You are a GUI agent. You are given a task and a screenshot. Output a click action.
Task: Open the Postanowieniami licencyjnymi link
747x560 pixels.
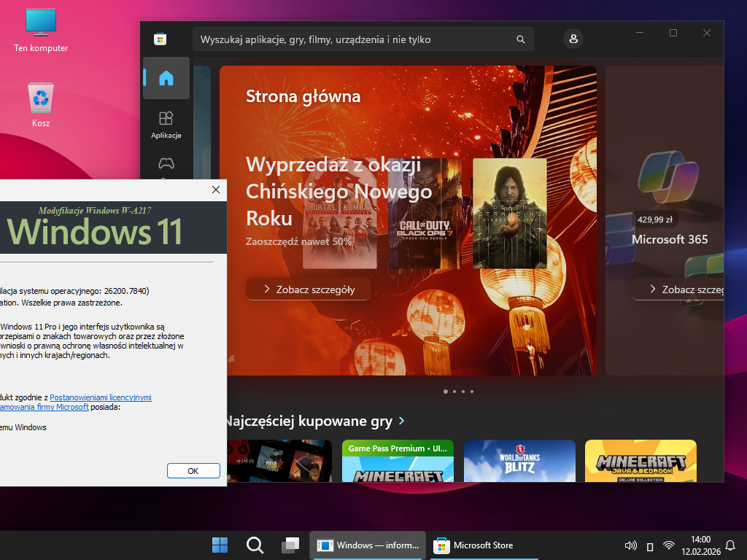(111, 397)
